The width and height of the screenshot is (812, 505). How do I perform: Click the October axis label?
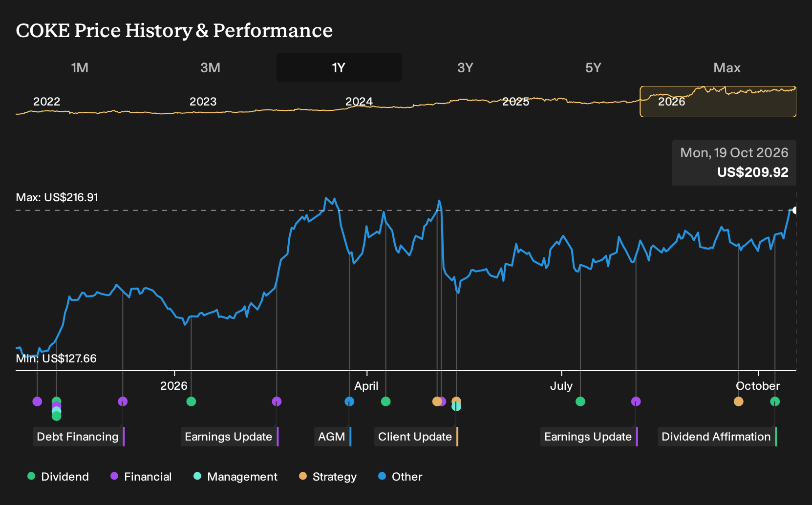click(758, 386)
